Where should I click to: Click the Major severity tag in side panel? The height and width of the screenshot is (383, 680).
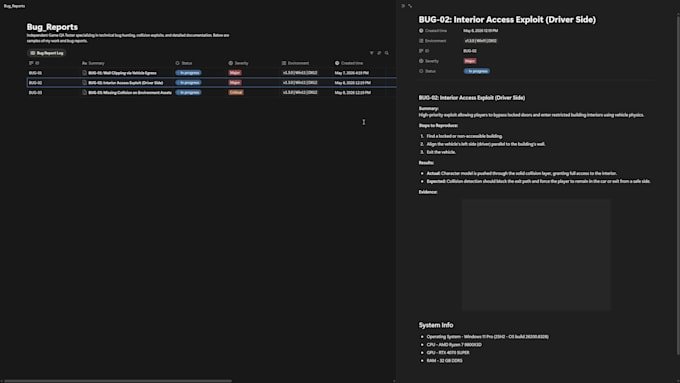[x=470, y=61]
